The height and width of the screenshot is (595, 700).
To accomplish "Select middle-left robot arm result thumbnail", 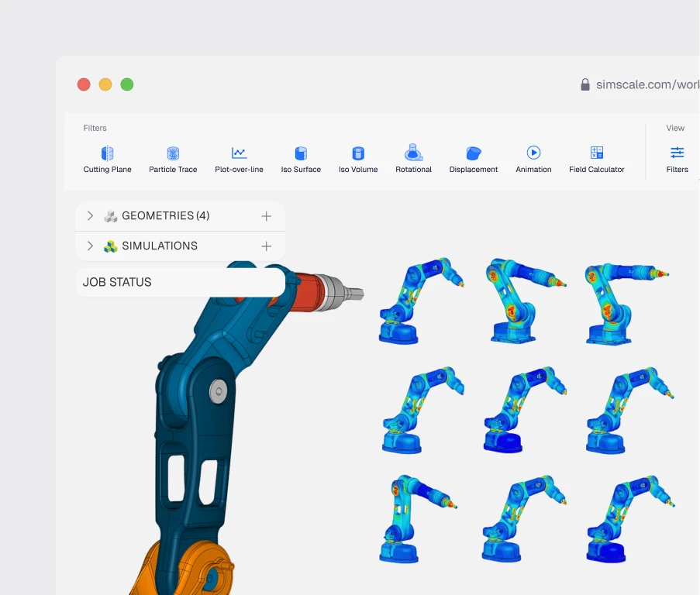I will click(423, 410).
